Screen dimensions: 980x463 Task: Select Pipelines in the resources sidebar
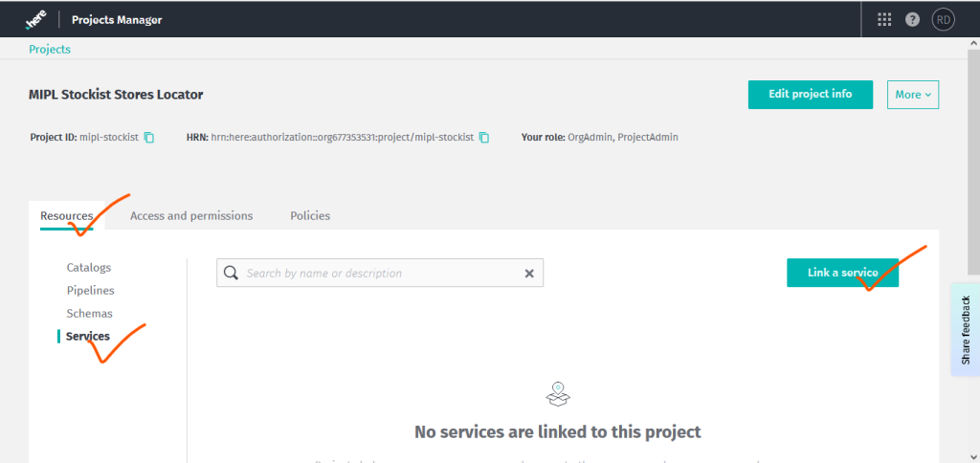click(91, 291)
